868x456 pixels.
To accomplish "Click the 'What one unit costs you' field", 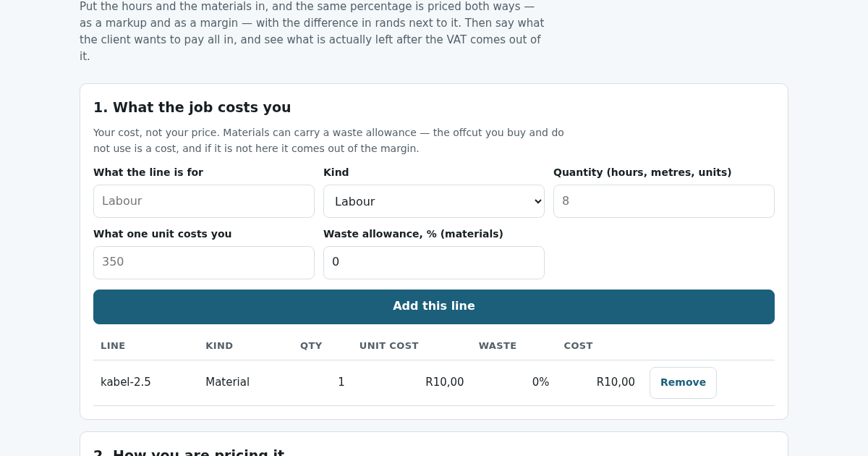I will pos(204,263).
